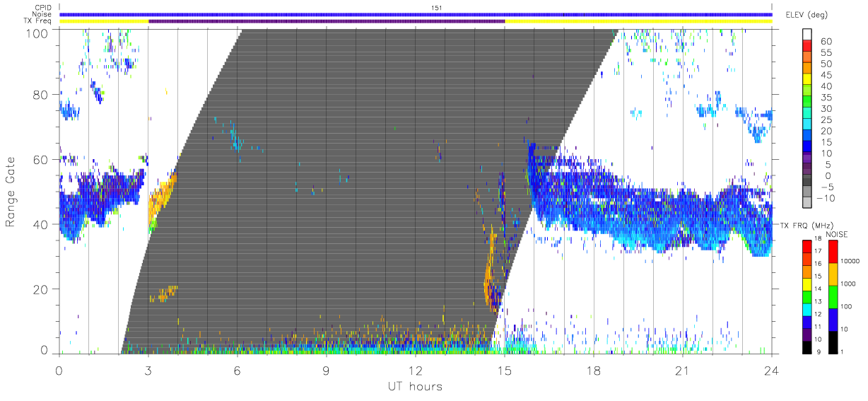Select the CPID value 151

436,8
